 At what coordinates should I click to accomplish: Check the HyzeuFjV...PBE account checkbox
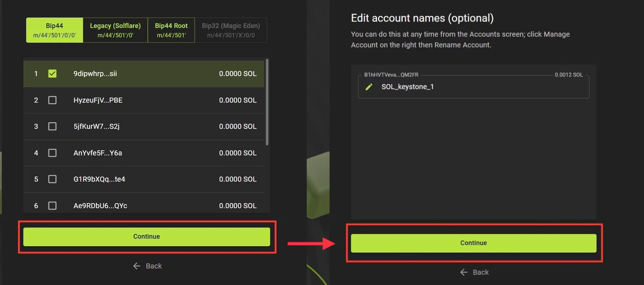tap(52, 100)
